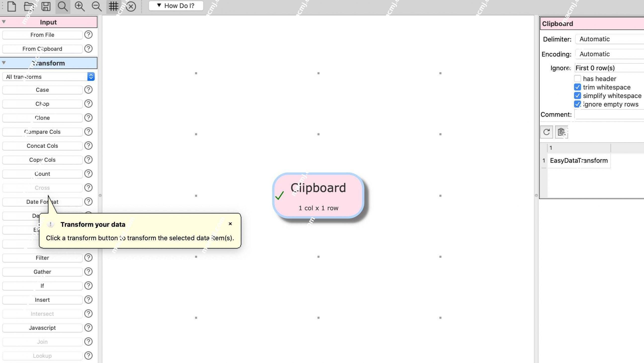
Task: Click the save icon in toolbar
Action: [46, 6]
